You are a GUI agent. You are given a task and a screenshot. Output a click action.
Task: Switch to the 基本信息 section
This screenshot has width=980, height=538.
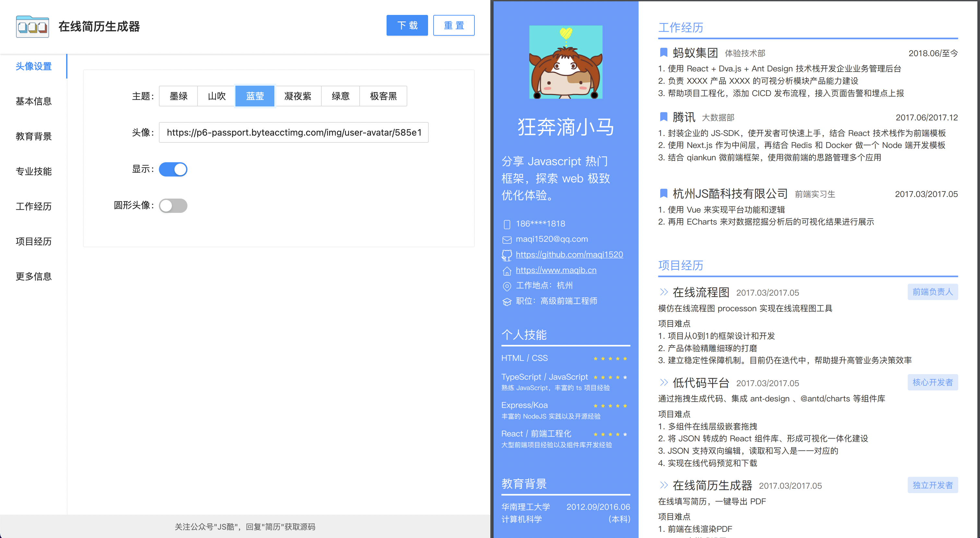click(x=33, y=101)
